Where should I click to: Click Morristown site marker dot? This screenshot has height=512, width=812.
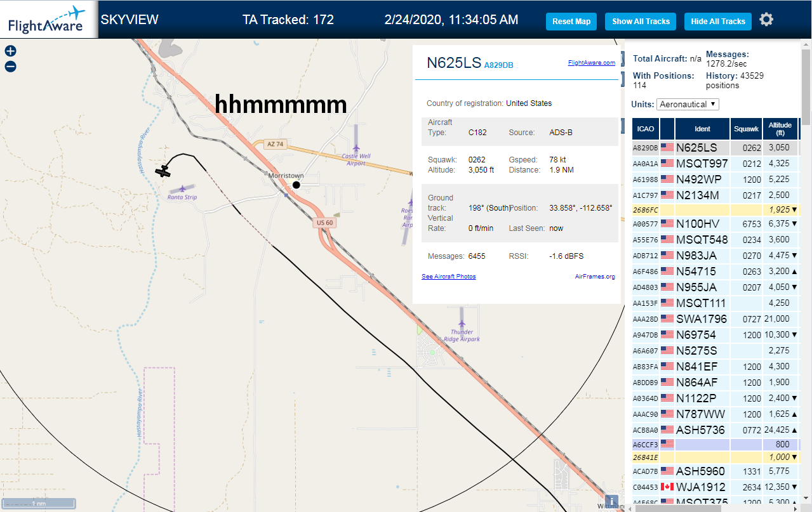tap(296, 185)
